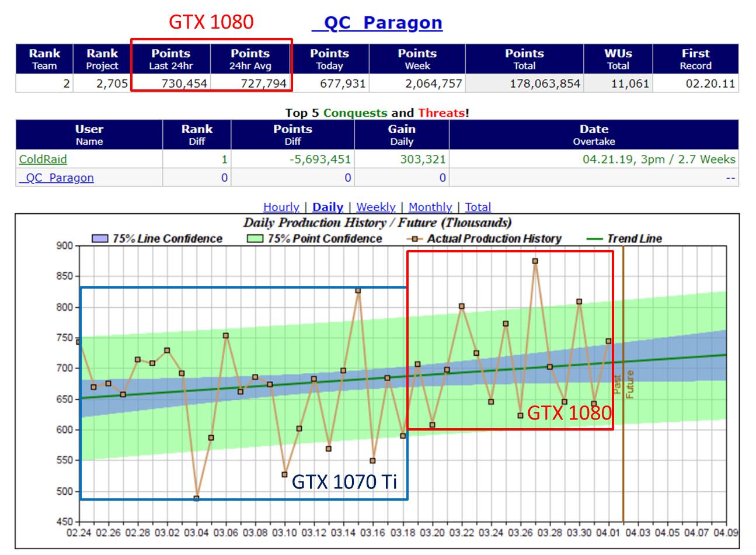Select the Daily chart view
The width and height of the screenshot is (756, 555).
pos(328,207)
